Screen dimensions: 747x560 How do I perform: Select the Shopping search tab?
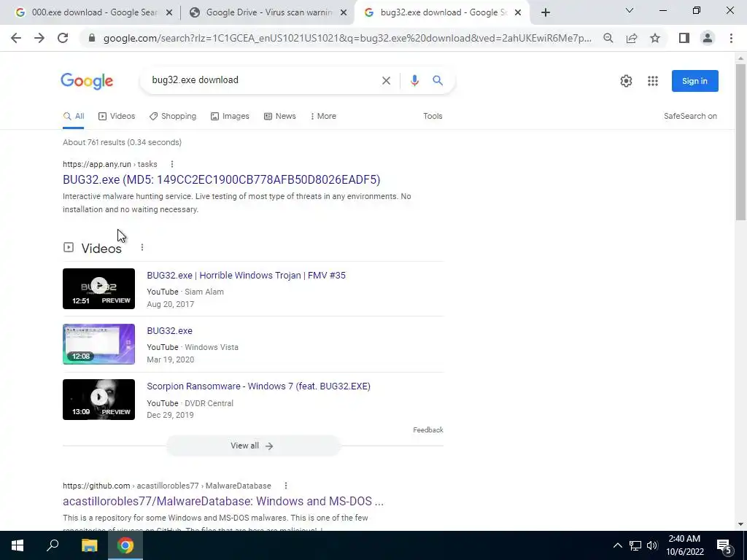[172, 116]
